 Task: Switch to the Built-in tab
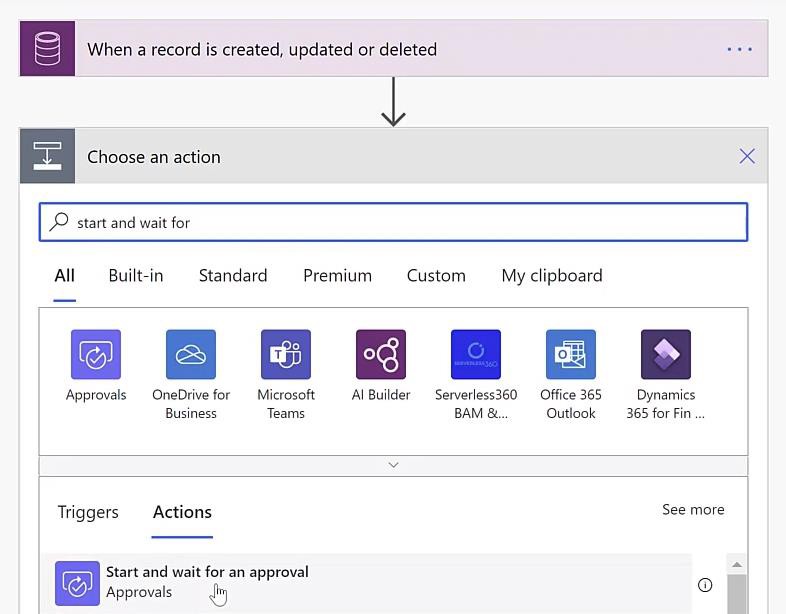pos(136,276)
